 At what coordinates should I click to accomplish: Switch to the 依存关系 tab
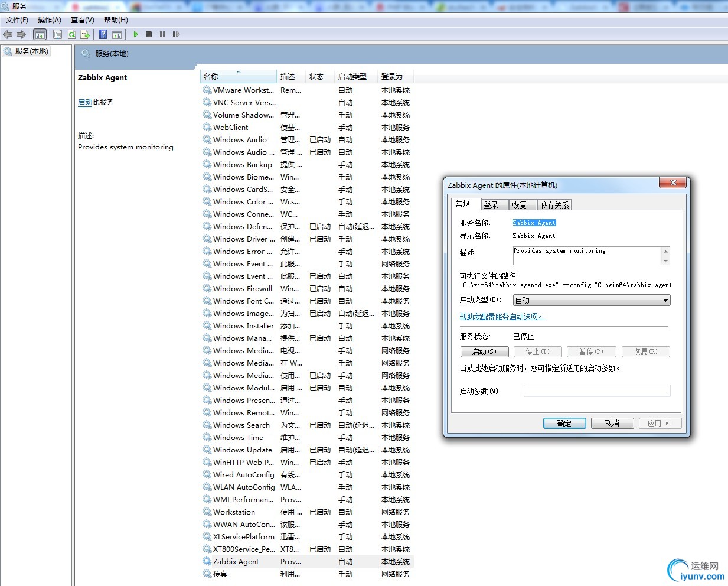pos(554,205)
